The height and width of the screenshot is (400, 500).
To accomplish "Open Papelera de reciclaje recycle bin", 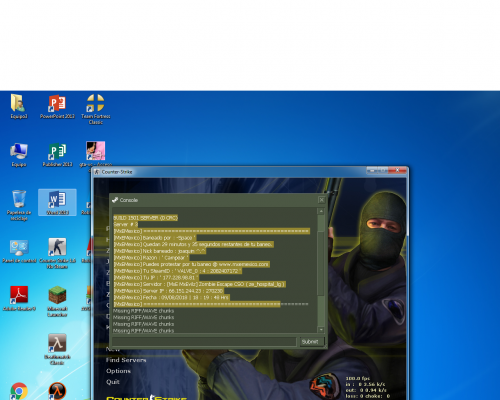I will pyautogui.click(x=19, y=205).
